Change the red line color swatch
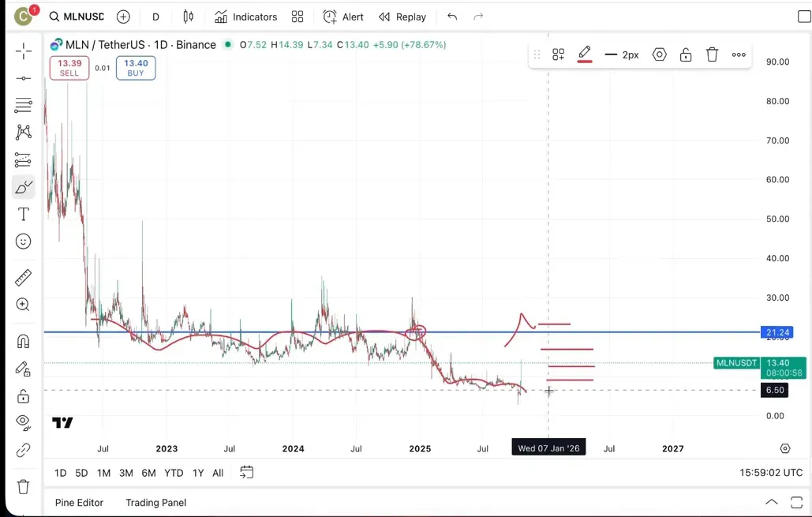The image size is (812, 517). [585, 54]
